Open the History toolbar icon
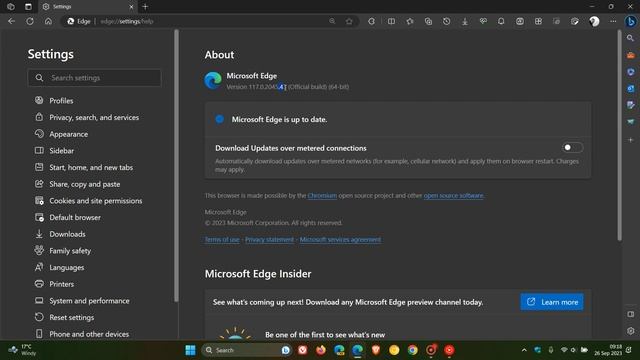The height and width of the screenshot is (360, 640). pyautogui.click(x=447, y=21)
